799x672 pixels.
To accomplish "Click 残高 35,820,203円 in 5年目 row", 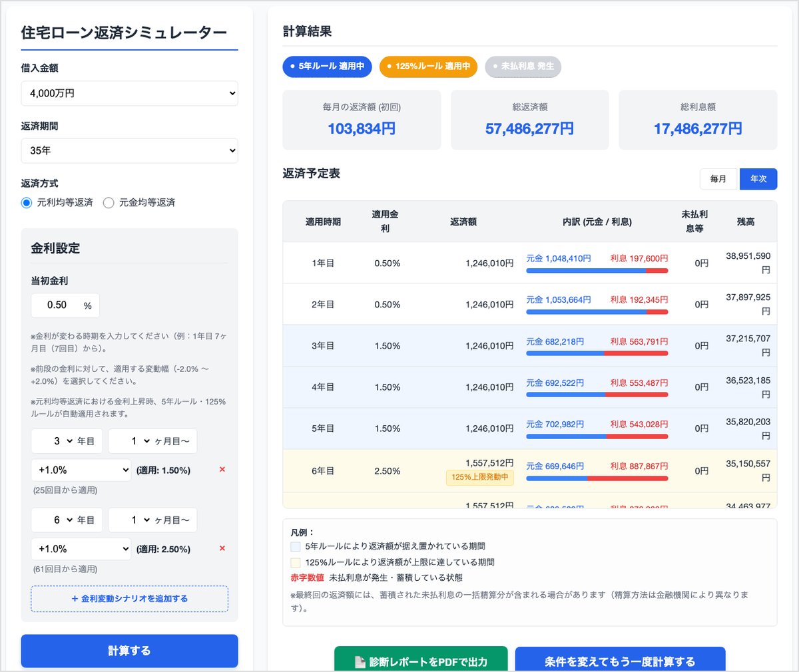I will click(748, 428).
